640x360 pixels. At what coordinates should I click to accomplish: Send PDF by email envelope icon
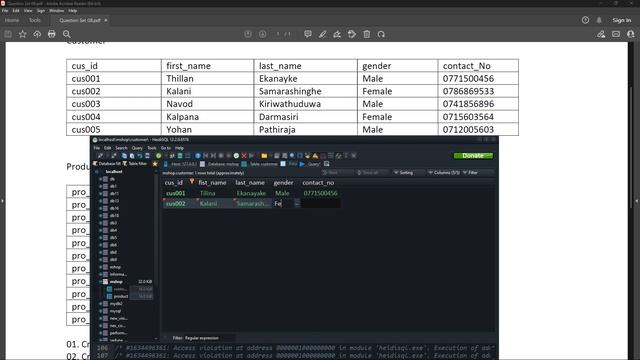click(616, 34)
